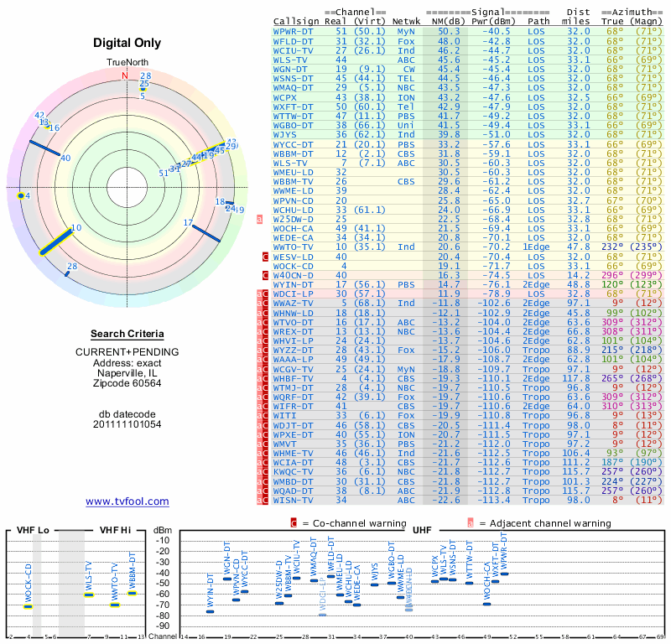Click the co-channel warning icon beside W40CN-D row

point(265,275)
